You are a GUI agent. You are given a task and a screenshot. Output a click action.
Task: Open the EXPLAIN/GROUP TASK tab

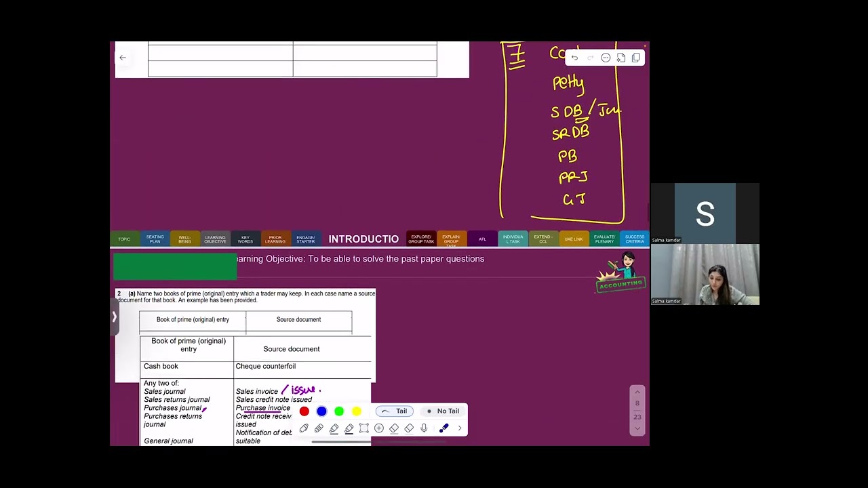(451, 239)
